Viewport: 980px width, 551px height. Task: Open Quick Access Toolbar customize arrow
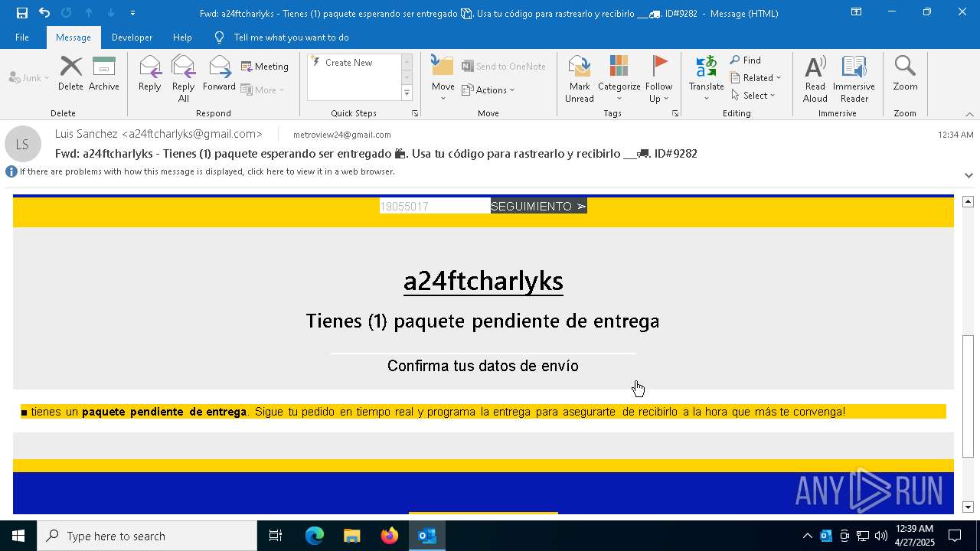click(x=133, y=13)
